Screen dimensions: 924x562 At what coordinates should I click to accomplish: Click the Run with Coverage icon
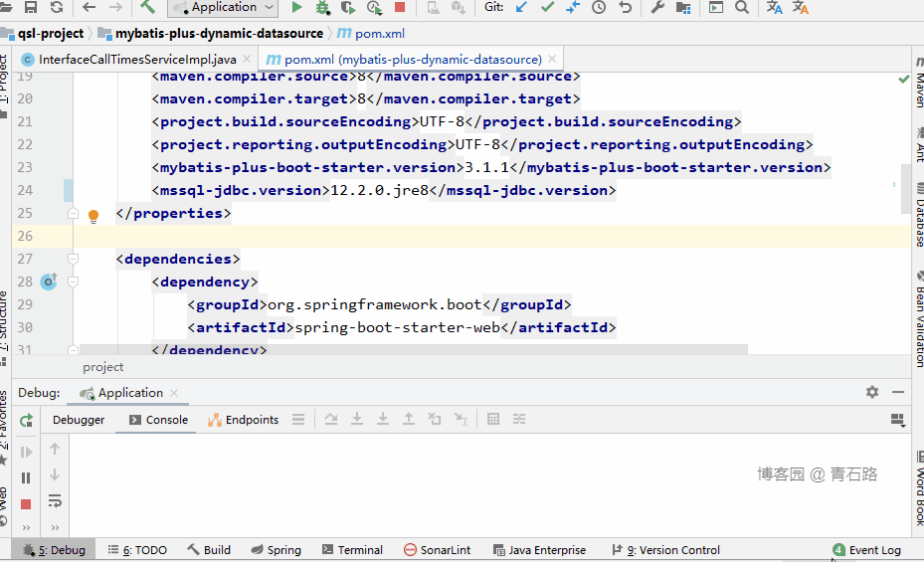tap(348, 7)
